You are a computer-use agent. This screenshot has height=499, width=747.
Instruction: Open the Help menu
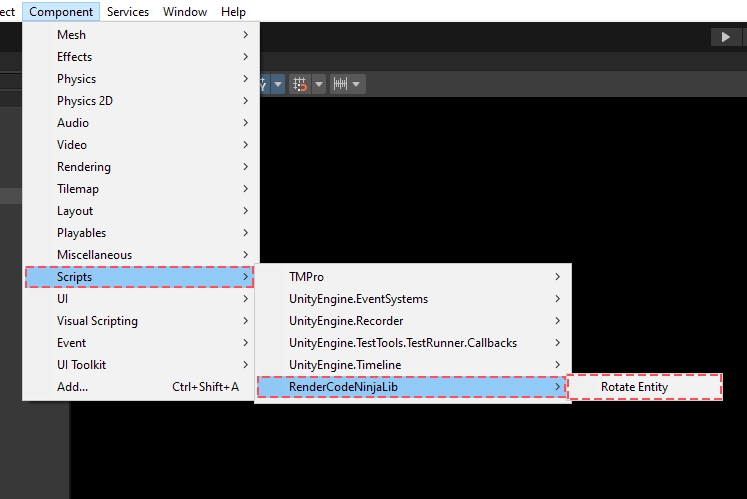tap(233, 12)
